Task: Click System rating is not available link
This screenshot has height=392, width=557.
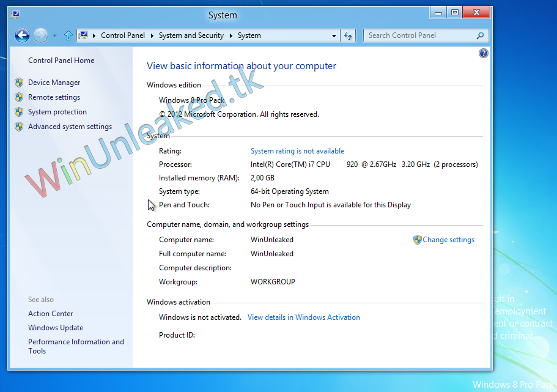Action: (x=297, y=151)
